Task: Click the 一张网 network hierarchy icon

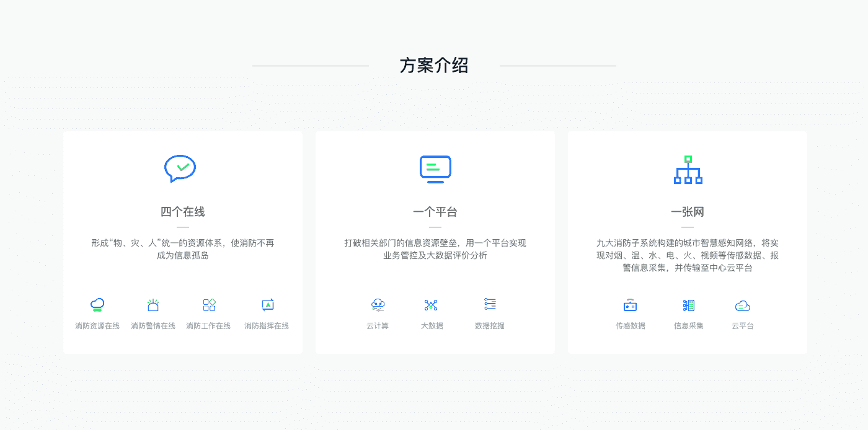Action: pyautogui.click(x=688, y=170)
